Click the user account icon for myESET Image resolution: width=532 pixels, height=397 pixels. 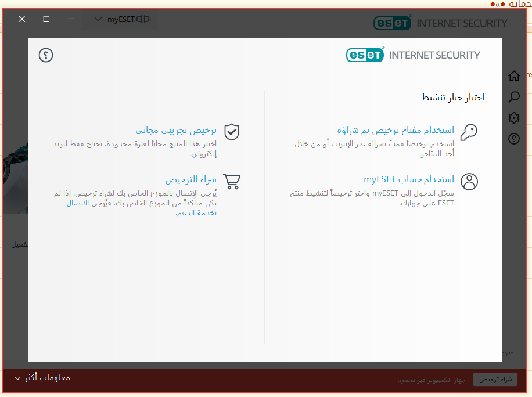coord(469,182)
